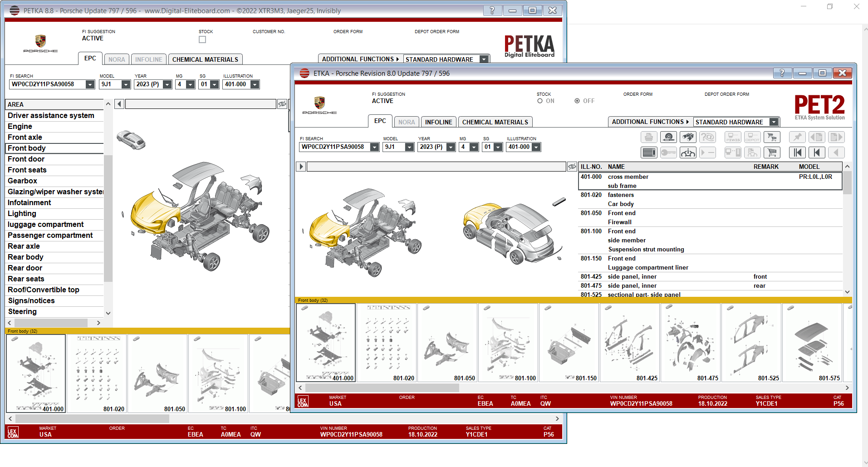868x467 pixels.
Task: Switch to EPC tab in PETKA window
Action: click(90, 59)
